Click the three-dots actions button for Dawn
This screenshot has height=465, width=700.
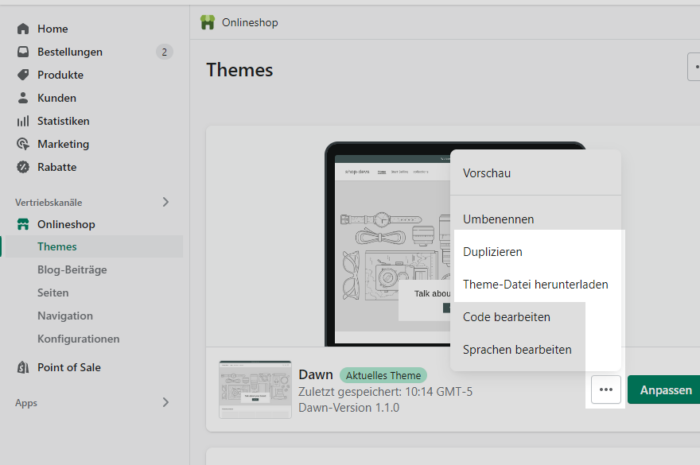(x=606, y=390)
